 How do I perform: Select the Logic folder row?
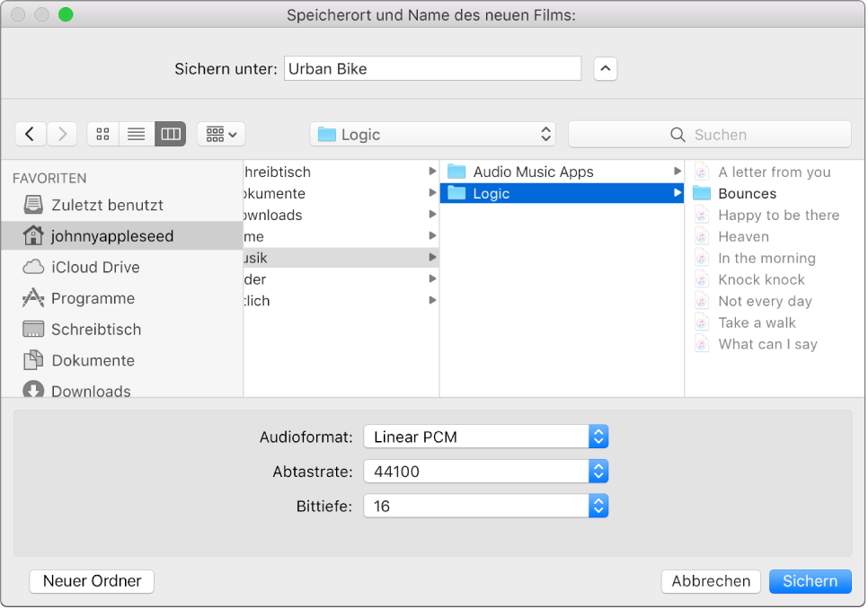[562, 194]
